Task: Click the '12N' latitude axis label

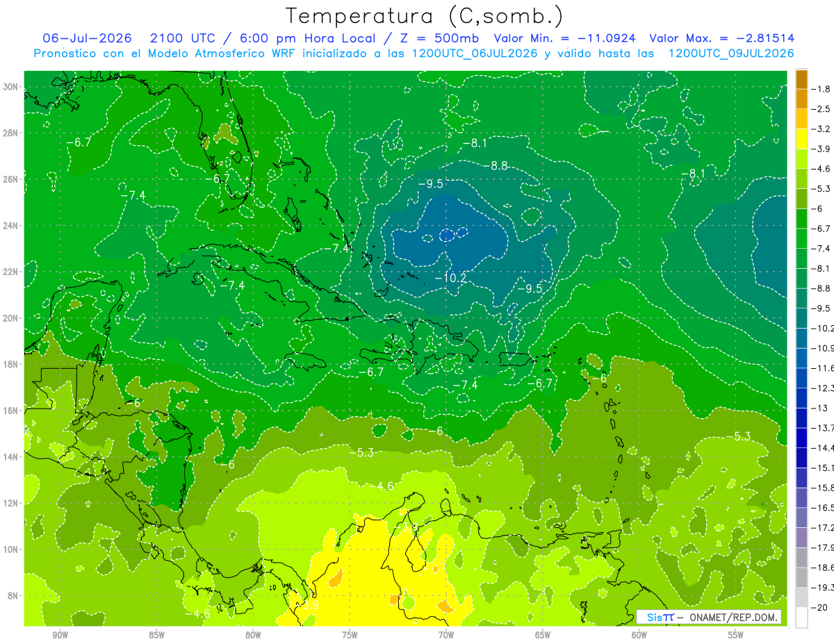Action: [11, 503]
